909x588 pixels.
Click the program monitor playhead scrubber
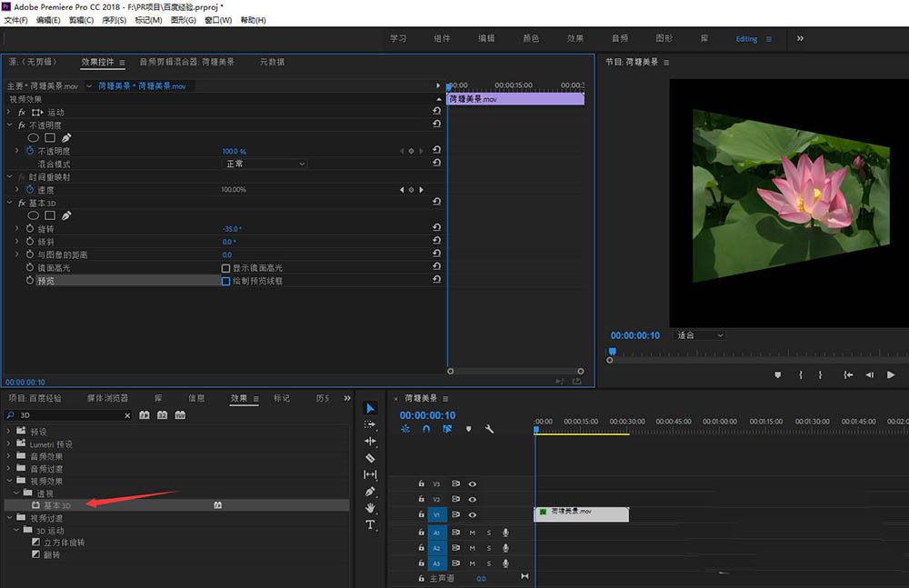point(612,352)
